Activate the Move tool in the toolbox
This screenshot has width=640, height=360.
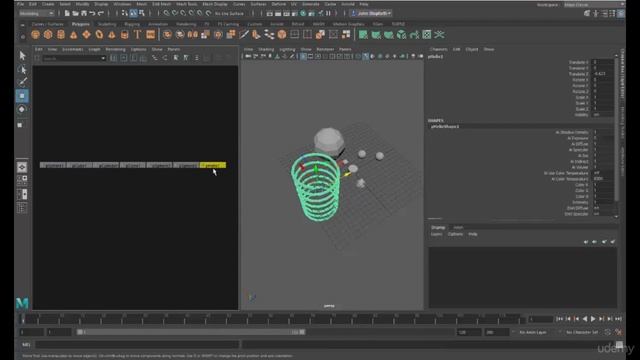click(22, 96)
